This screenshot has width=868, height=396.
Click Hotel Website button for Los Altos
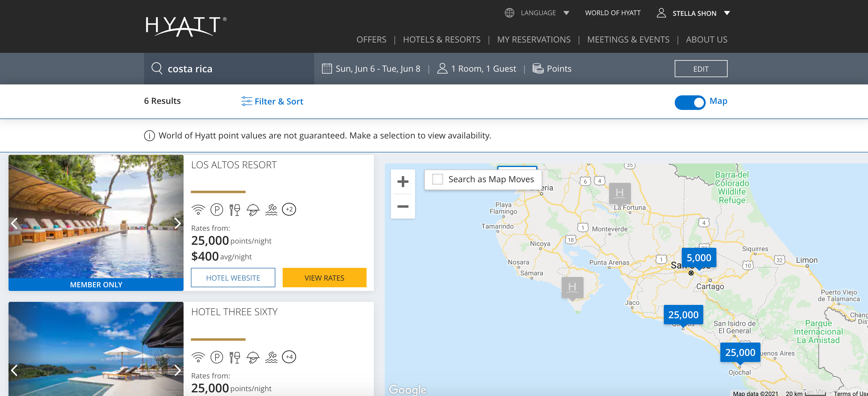[x=233, y=278]
